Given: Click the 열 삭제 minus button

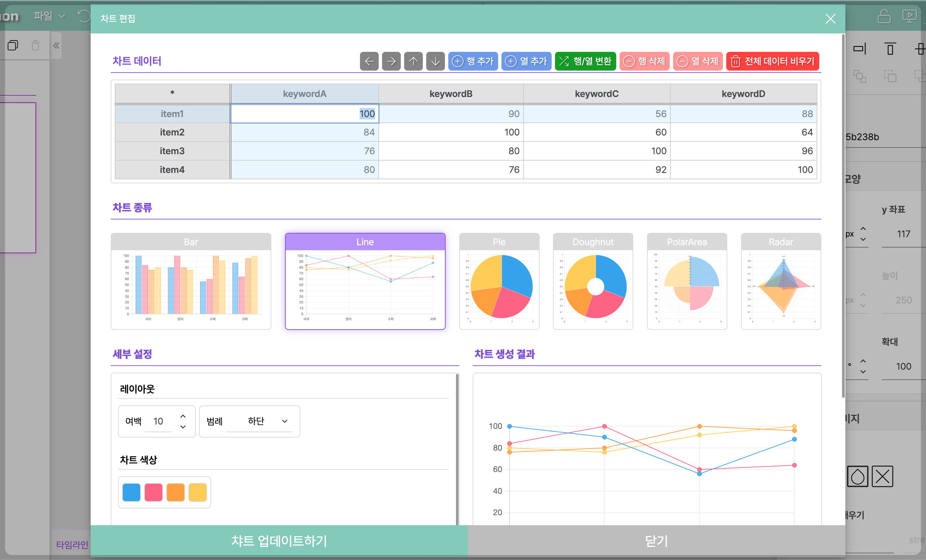Looking at the screenshot, I should (x=698, y=61).
